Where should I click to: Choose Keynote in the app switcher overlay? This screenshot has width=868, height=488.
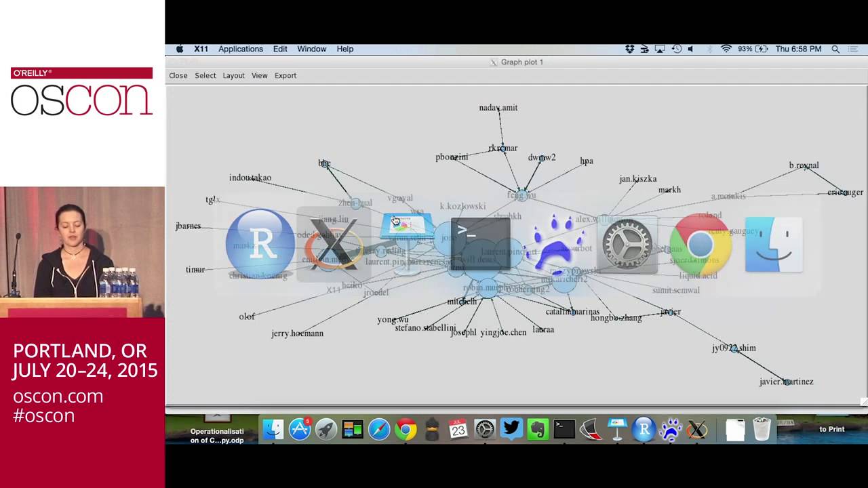coord(407,244)
